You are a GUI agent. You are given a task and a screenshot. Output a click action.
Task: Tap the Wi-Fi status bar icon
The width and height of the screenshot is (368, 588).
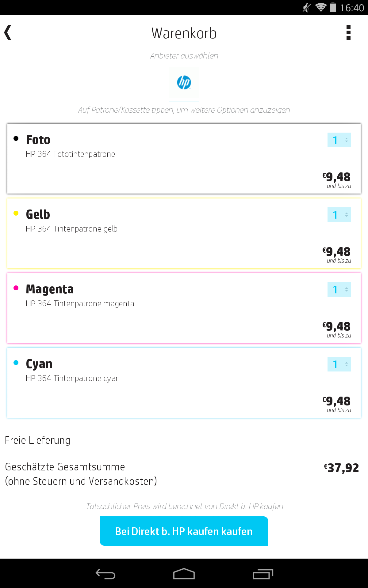tap(320, 7)
